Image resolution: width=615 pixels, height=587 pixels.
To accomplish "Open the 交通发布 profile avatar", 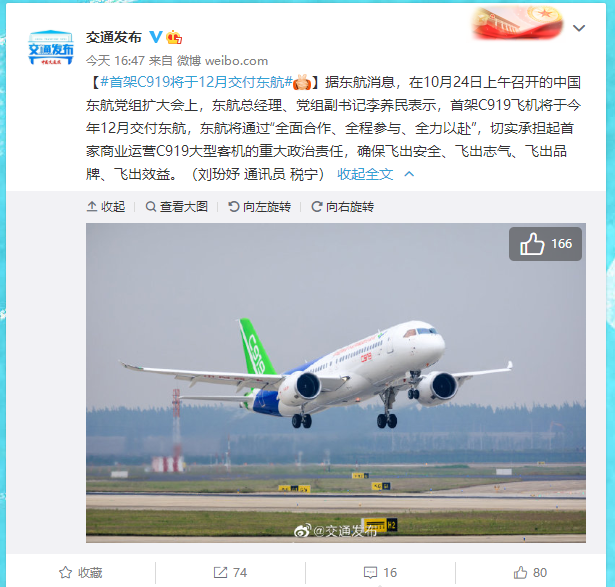I will pyautogui.click(x=51, y=47).
